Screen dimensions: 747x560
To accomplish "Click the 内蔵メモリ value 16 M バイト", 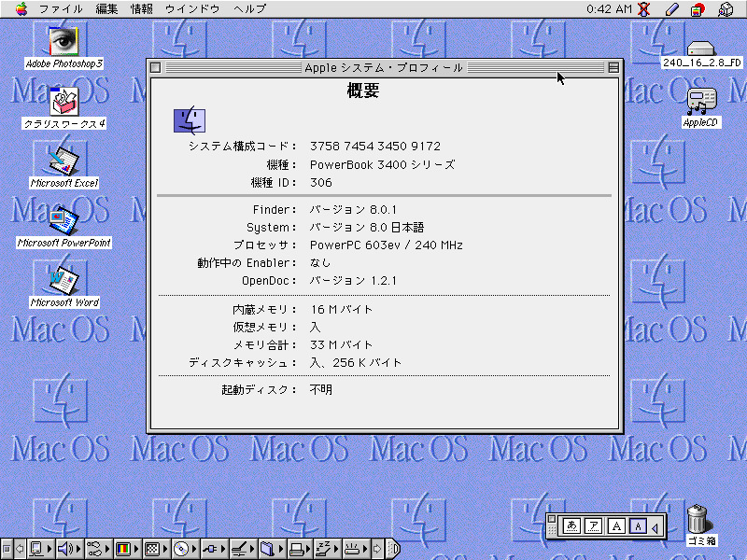I will (342, 310).
